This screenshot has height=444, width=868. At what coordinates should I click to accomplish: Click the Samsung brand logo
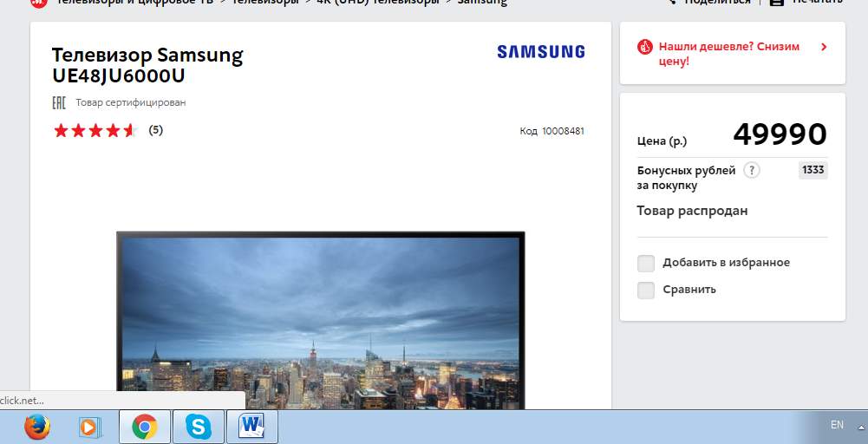click(540, 52)
